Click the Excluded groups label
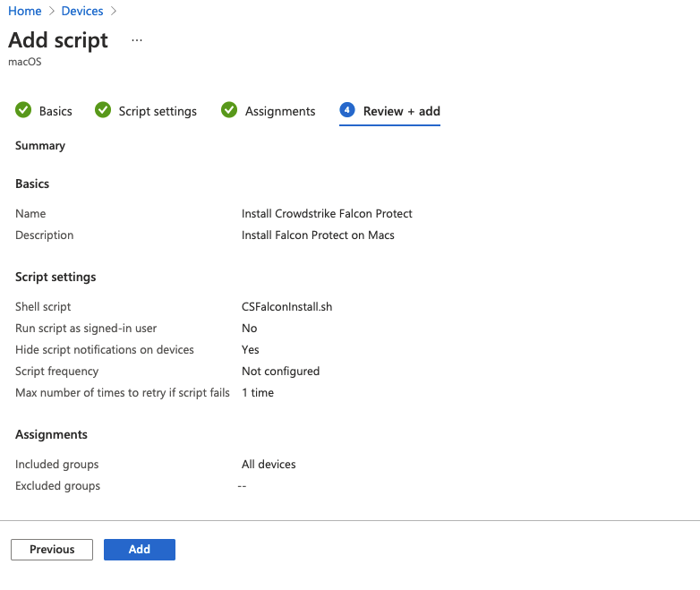 pos(57,486)
